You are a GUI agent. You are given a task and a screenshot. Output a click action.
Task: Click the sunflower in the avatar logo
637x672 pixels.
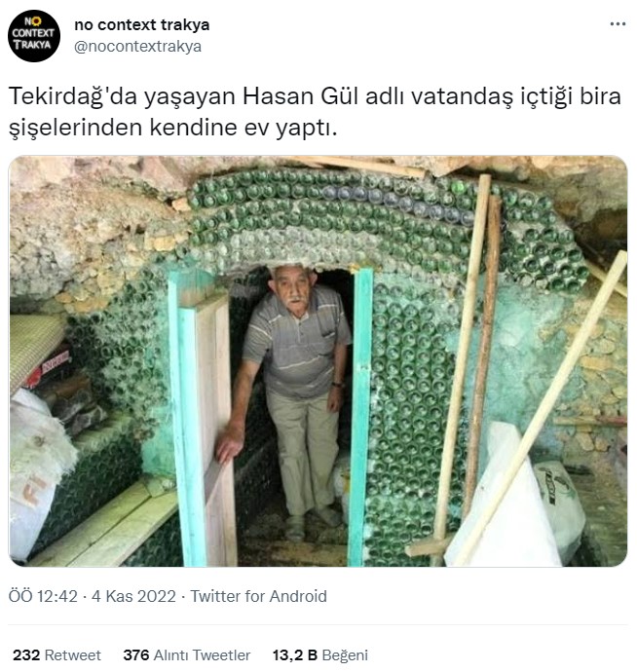coord(36,21)
